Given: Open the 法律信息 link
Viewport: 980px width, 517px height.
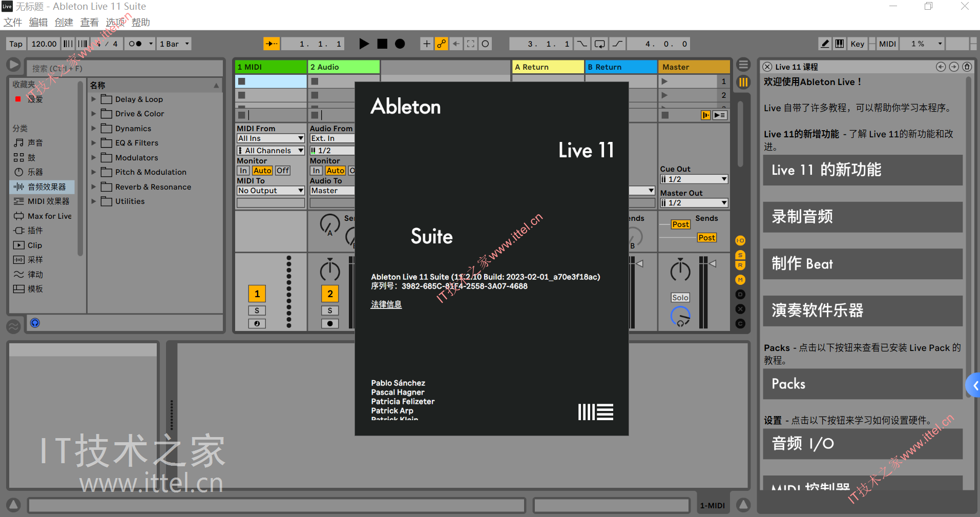Looking at the screenshot, I should tap(386, 304).
